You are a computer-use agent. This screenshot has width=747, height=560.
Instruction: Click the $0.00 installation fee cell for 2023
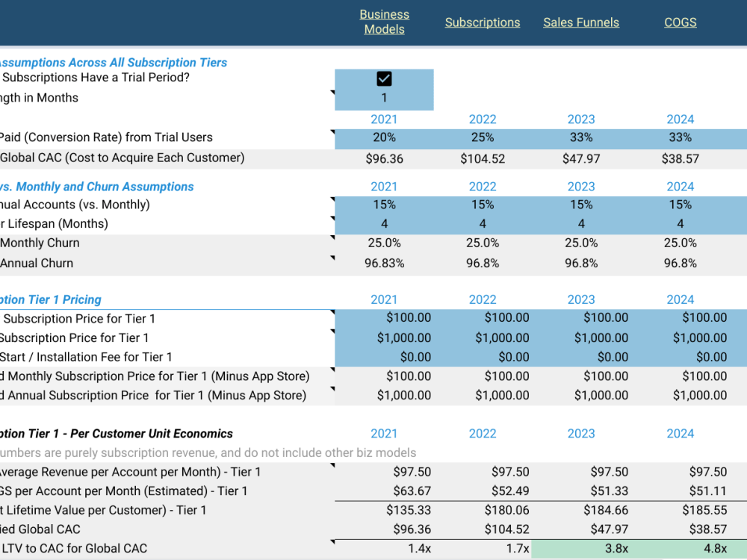click(x=581, y=357)
